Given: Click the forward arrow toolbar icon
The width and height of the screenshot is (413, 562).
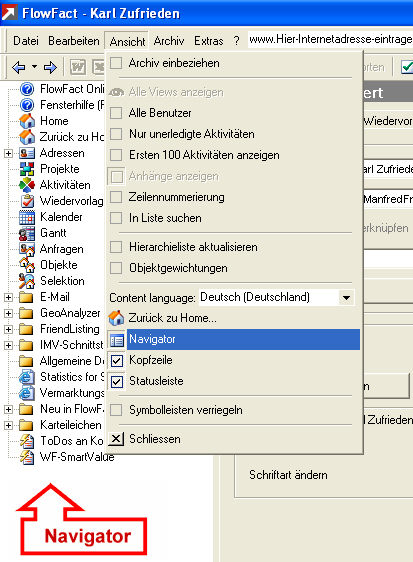Looking at the screenshot, I should [50, 67].
